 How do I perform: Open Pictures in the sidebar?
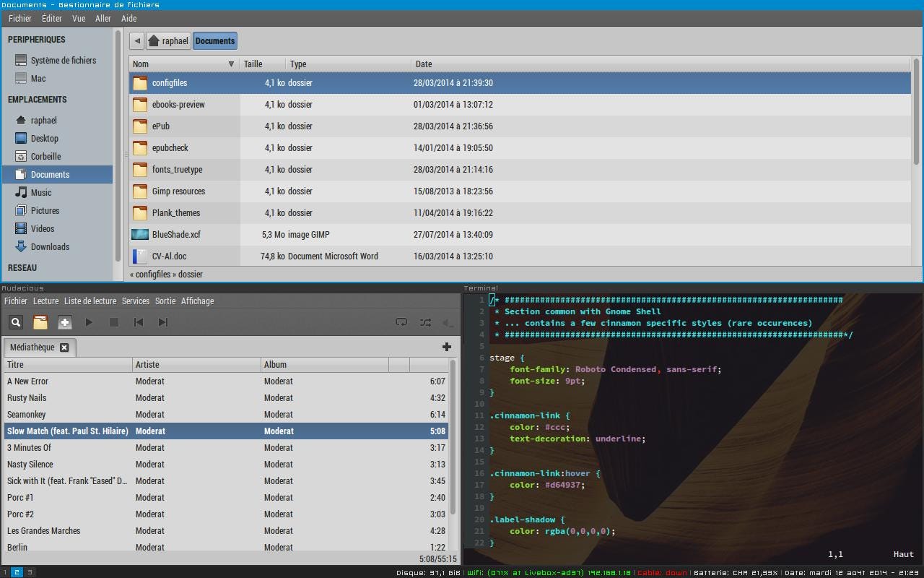tap(57, 211)
